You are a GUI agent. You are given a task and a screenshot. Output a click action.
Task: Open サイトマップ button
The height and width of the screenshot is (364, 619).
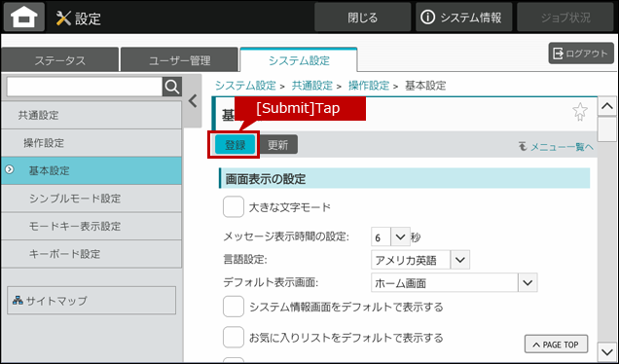[91, 301]
